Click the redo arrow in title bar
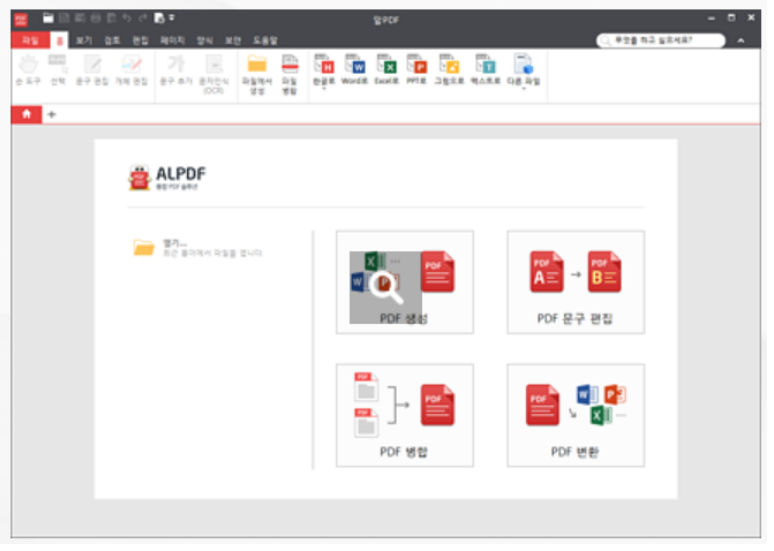Screen dimensions: 774x551 tap(143, 18)
